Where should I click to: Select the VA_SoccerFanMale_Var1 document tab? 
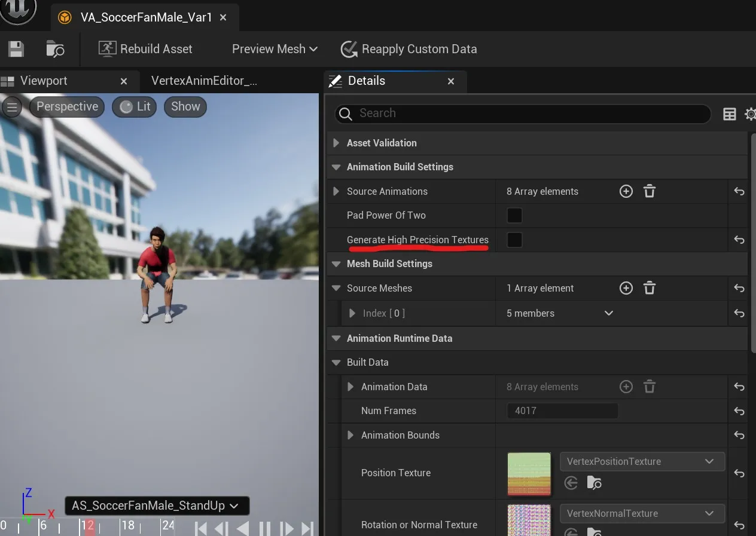click(x=146, y=17)
